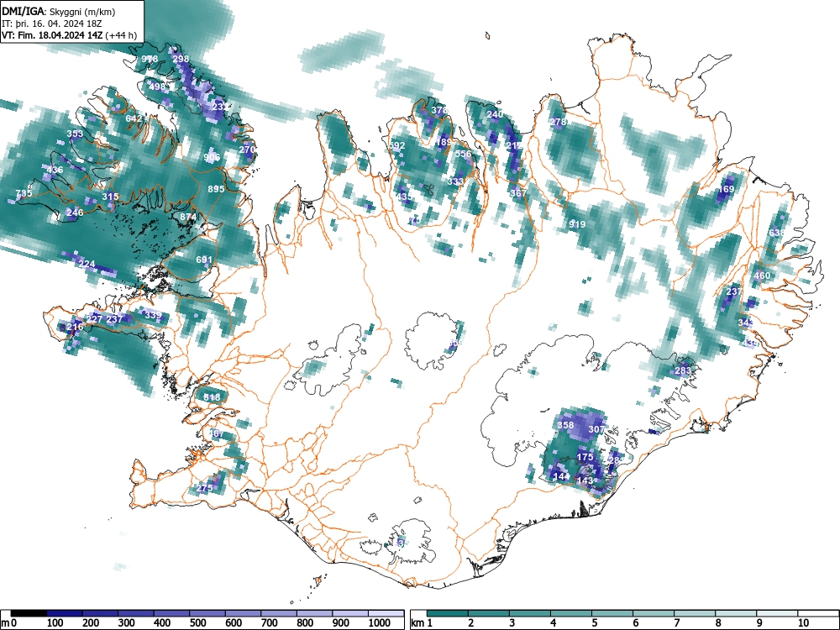Click the dark navy 100–200 m legend swatch
This screenshot has width=840, height=630.
65,613
